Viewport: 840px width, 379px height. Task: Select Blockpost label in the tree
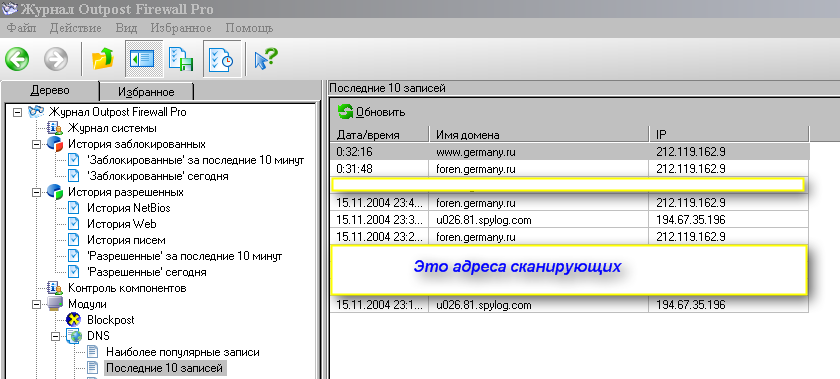(111, 320)
